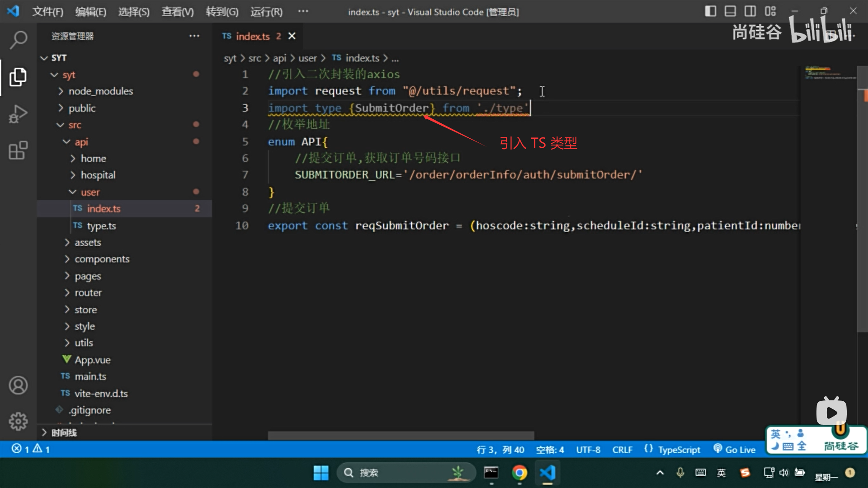Toggle secondary side bar layout icon

pyautogui.click(x=750, y=11)
